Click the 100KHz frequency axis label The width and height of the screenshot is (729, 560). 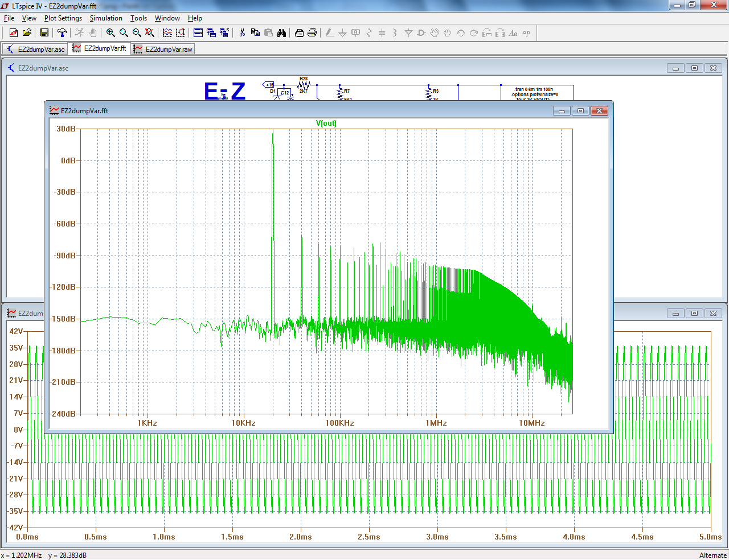coord(340,423)
